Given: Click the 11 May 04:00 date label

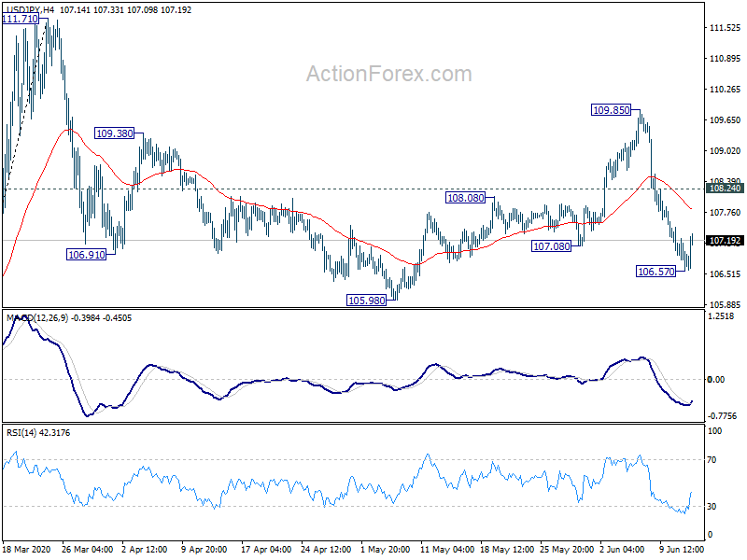Looking at the screenshot, I should [x=447, y=549].
